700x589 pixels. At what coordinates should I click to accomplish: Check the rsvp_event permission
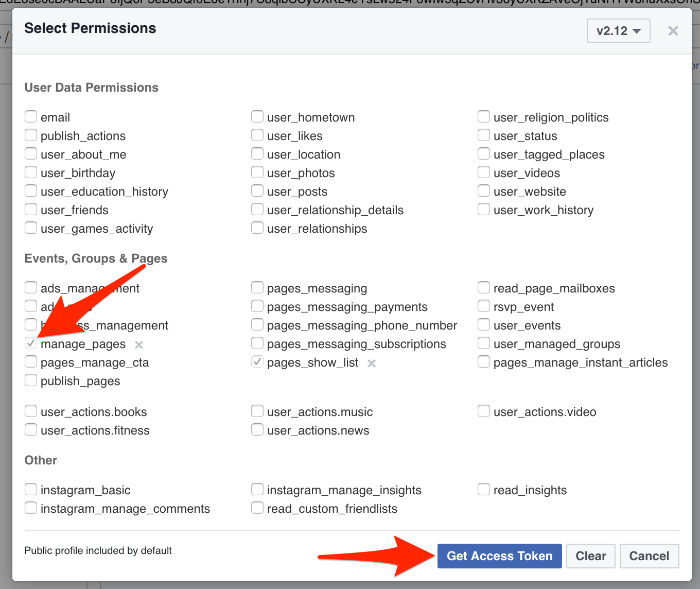tap(484, 306)
